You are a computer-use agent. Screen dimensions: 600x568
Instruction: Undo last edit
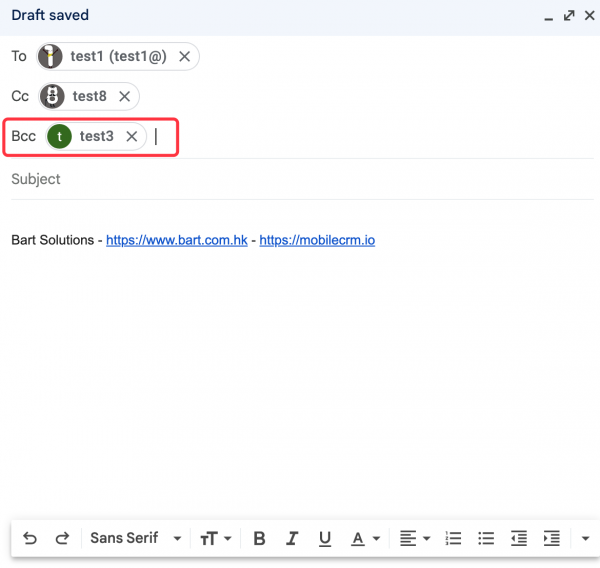pyautogui.click(x=30, y=538)
